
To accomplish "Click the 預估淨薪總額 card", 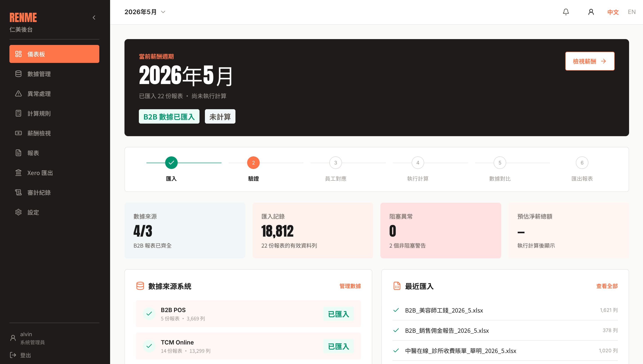I will tap(569, 230).
